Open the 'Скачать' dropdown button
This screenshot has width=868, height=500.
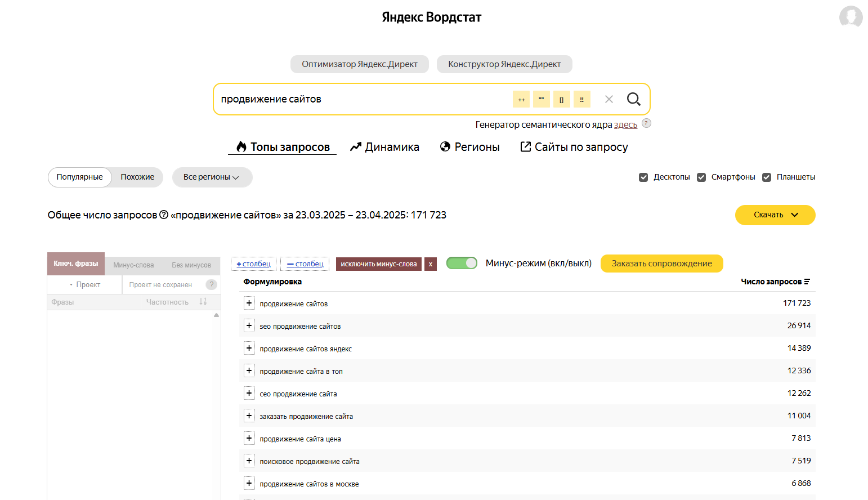tap(775, 215)
